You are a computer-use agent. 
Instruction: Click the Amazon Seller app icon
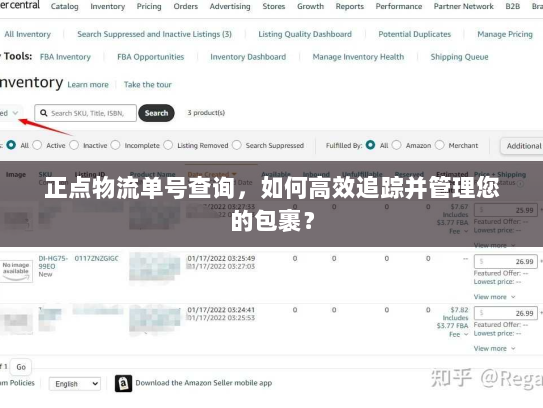tap(123, 383)
